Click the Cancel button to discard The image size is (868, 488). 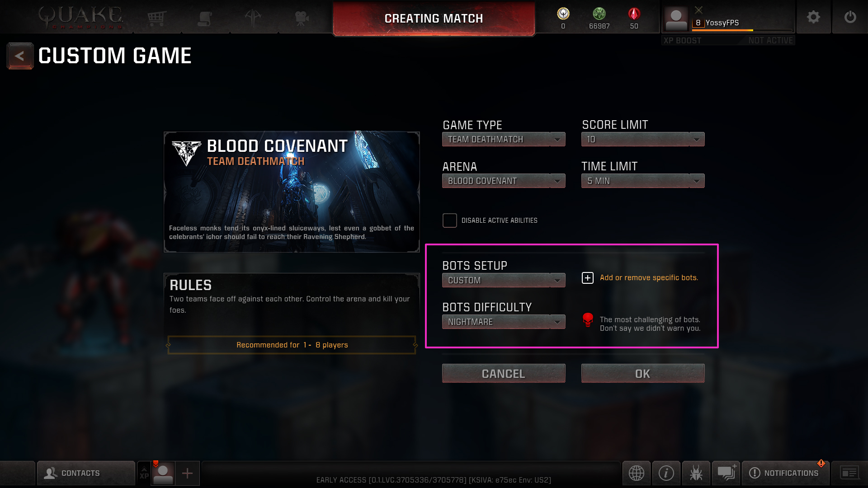click(x=503, y=373)
